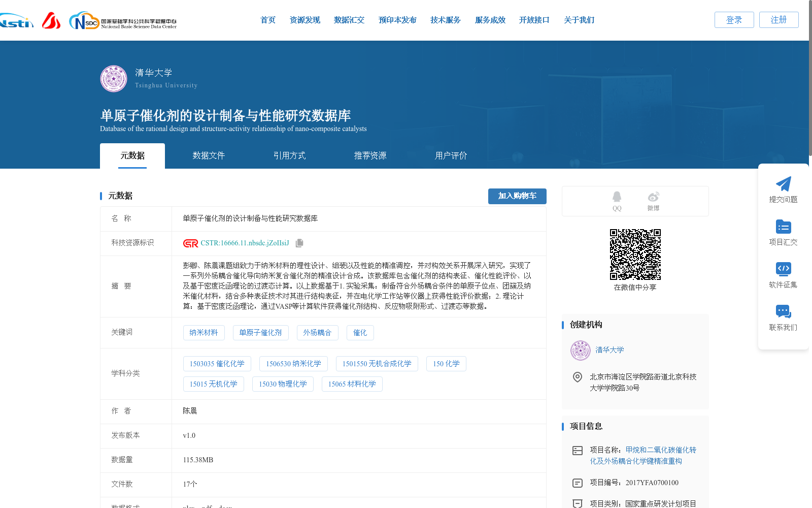Click the project number 2017YFA0700100
Image resolution: width=812 pixels, height=508 pixels.
652,483
